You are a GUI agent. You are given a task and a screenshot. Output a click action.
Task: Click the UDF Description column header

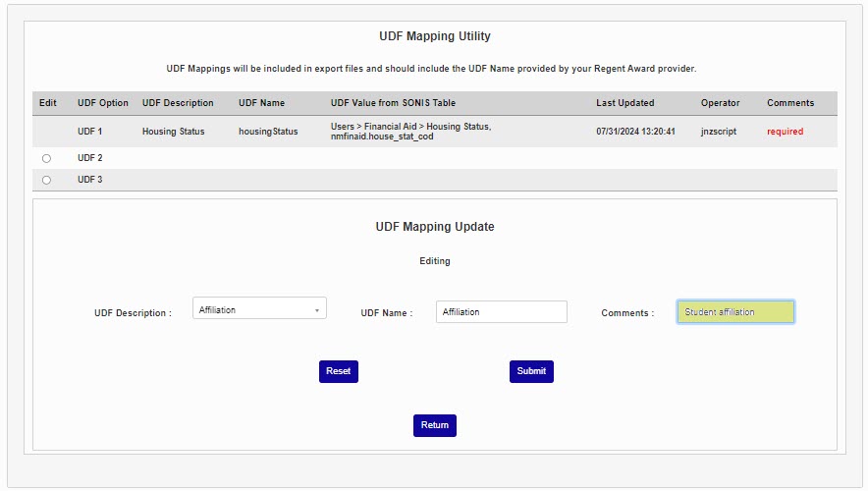point(178,103)
